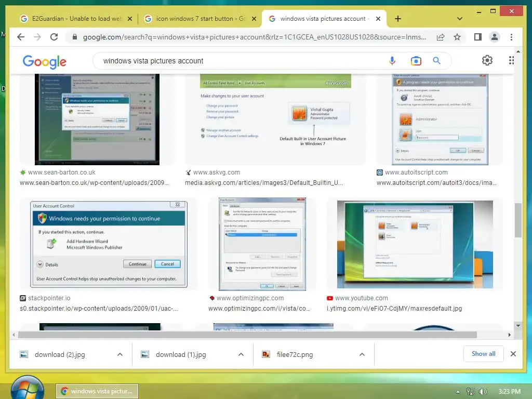
Task: Start voice search with microphone
Action: (392, 61)
